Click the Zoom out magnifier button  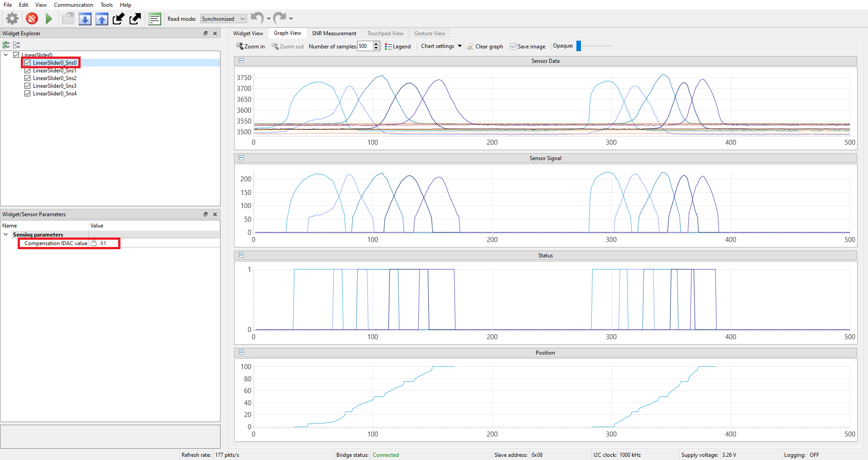(288, 46)
